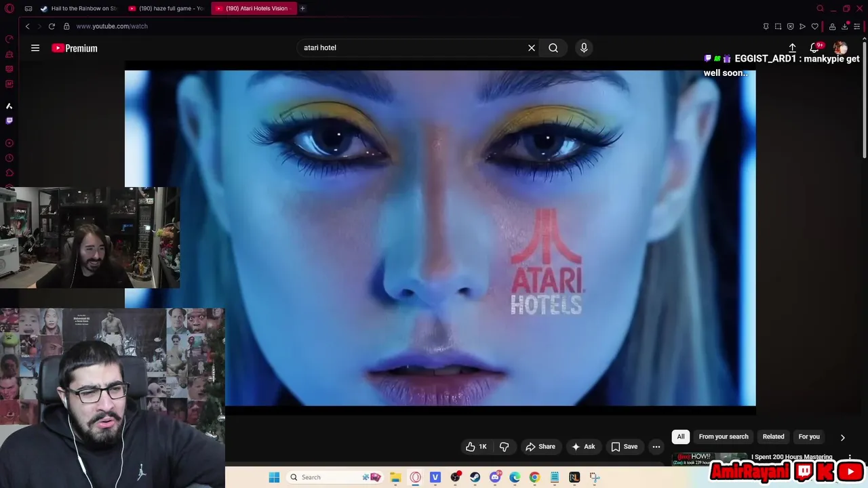The height and width of the screenshot is (488, 868).
Task: Open File Explorer from the taskbar
Action: (395, 477)
